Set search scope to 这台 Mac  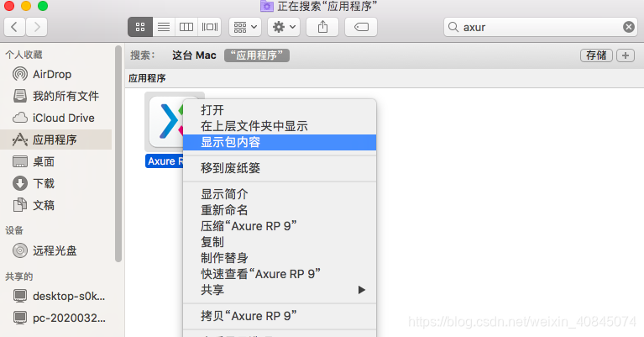tap(194, 55)
